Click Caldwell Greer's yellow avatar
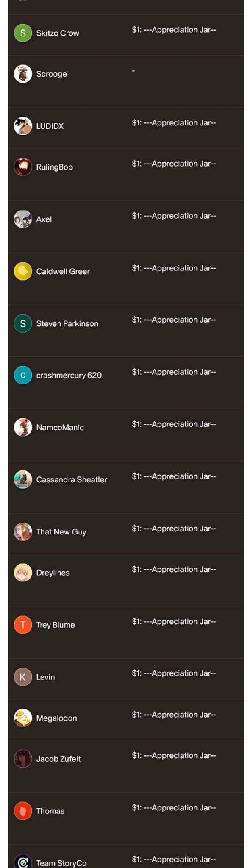250x868 pixels. click(x=23, y=271)
